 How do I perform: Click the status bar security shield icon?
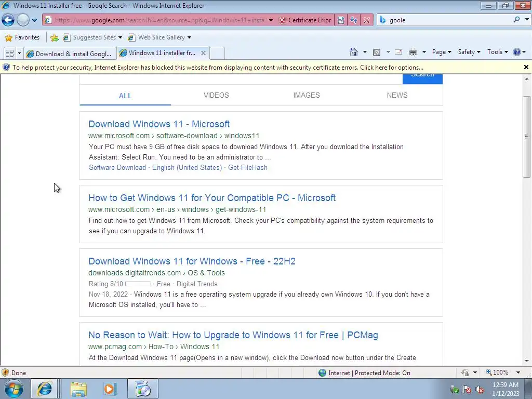point(5,373)
